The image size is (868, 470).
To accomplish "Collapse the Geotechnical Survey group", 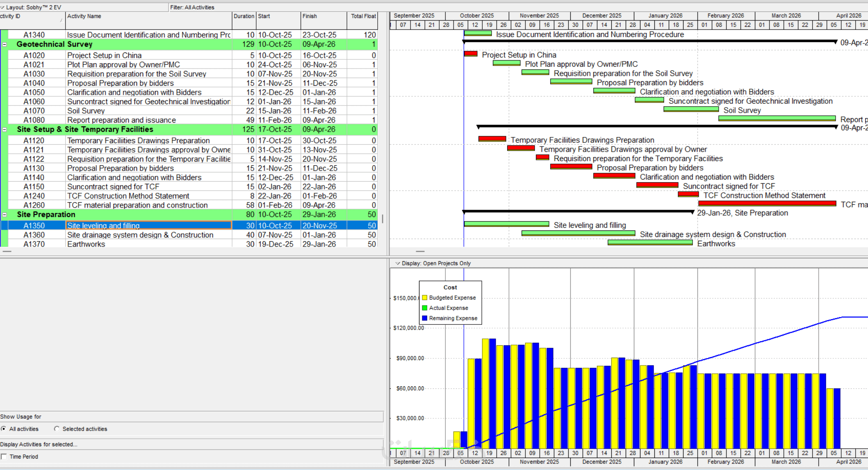I will click(5, 44).
